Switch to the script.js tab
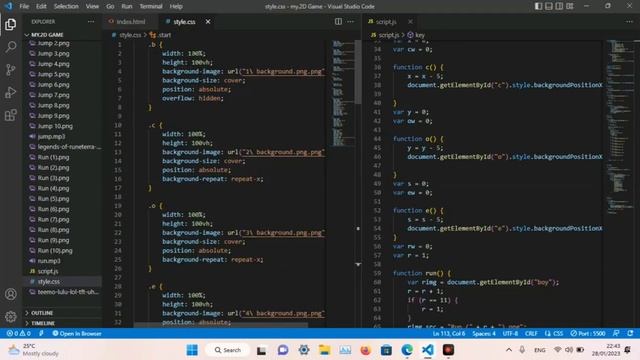Screen dimensions: 640x360 [x=386, y=22]
